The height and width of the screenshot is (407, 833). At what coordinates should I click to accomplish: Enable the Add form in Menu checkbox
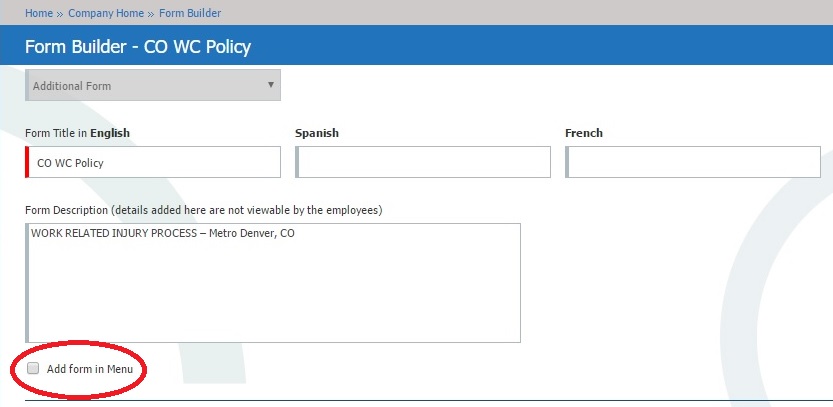pos(33,368)
